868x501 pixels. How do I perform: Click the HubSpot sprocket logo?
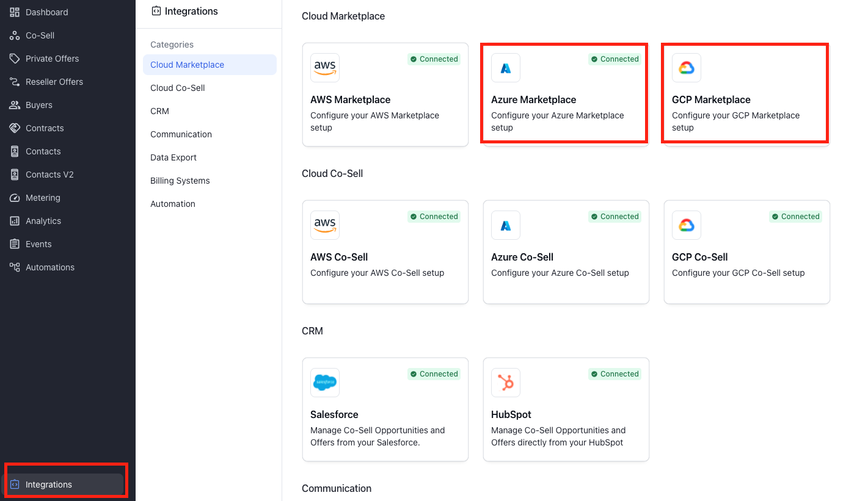click(506, 383)
